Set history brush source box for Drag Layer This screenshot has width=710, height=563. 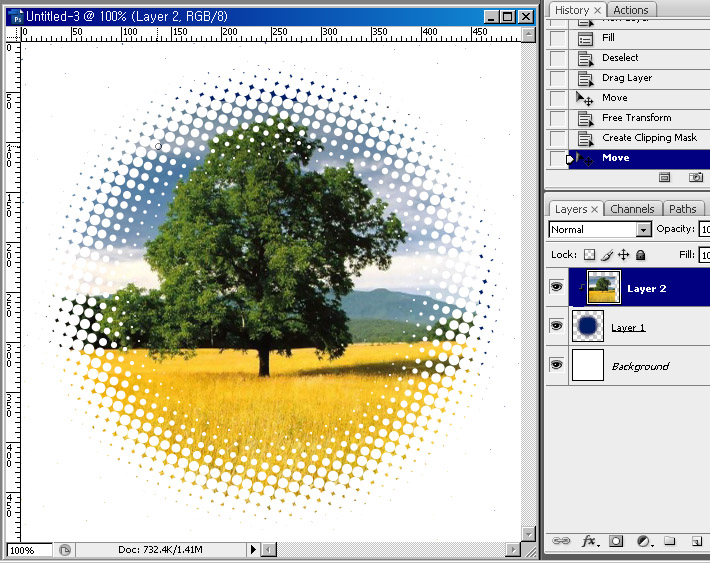[558, 78]
